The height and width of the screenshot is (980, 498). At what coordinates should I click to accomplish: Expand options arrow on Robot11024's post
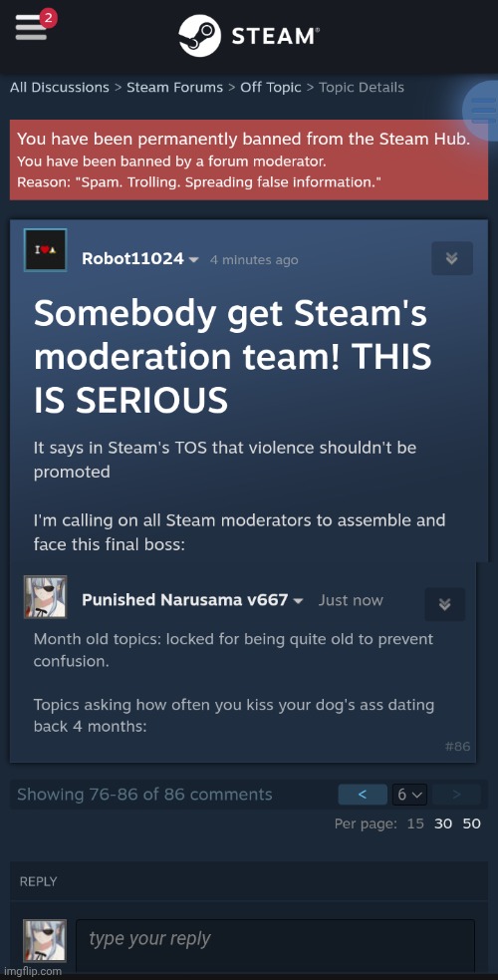452,258
